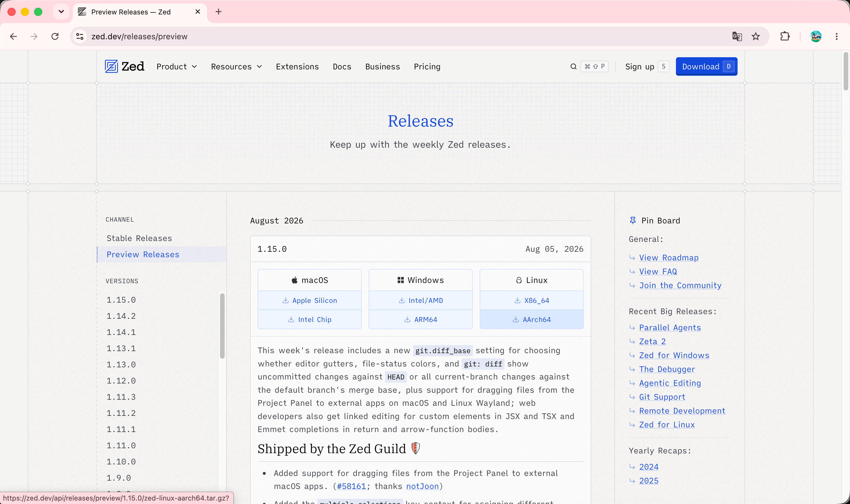Switch to Stable Releases channel
The height and width of the screenshot is (504, 850).
tap(139, 238)
